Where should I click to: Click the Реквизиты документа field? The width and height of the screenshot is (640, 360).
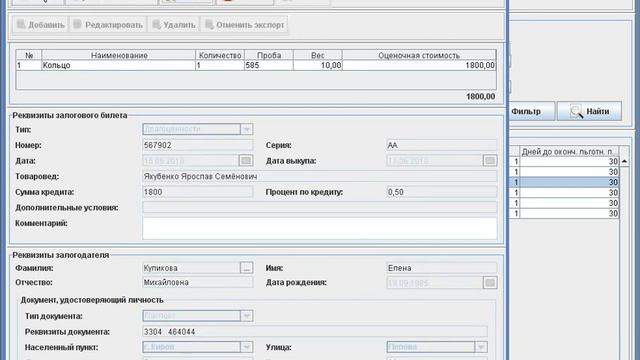[315, 332]
